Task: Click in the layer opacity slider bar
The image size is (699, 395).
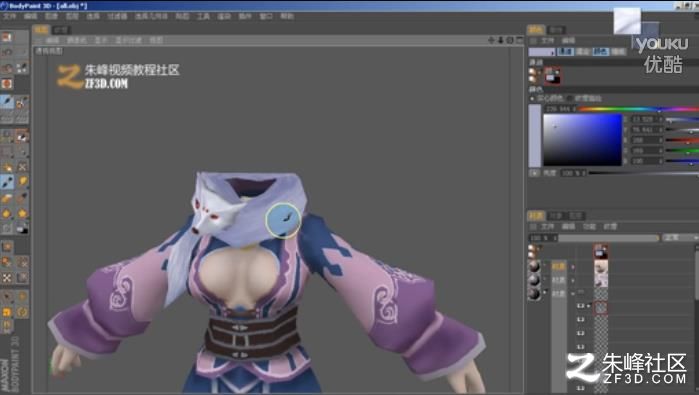Action: [609, 238]
